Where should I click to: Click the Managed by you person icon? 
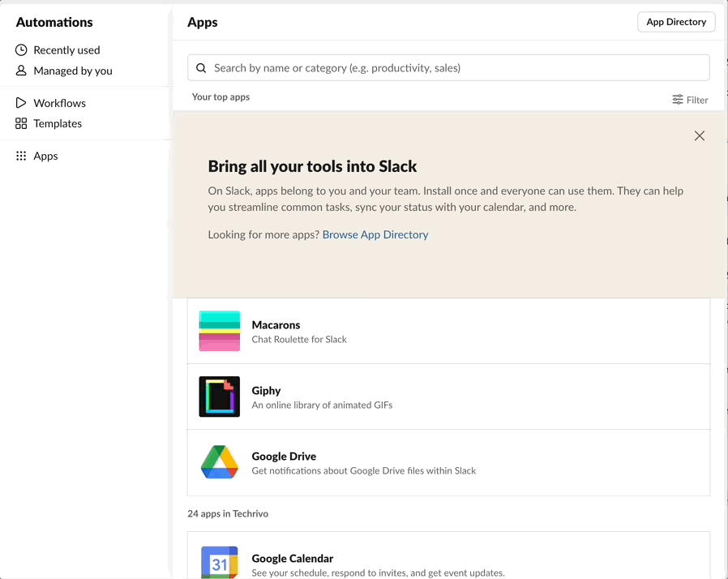tap(21, 71)
